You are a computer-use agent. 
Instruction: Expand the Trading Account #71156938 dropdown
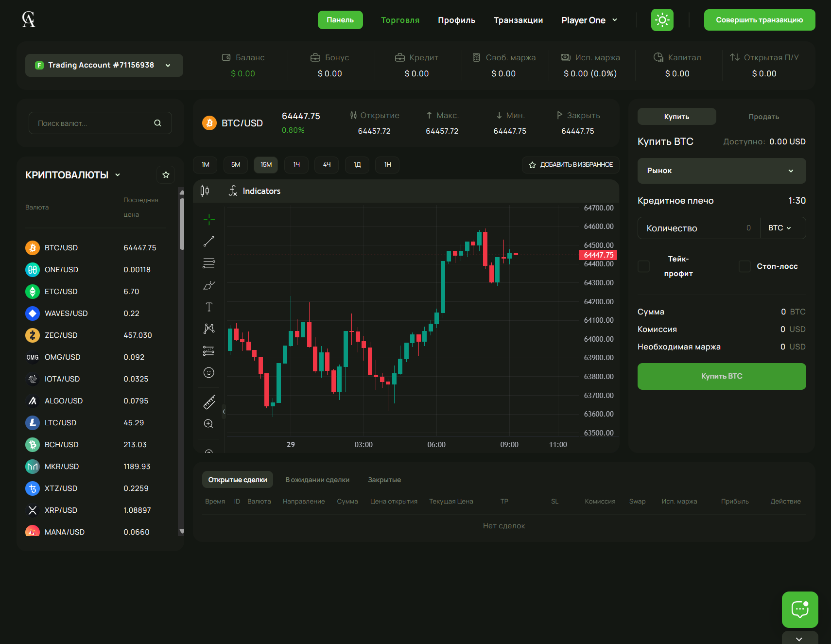click(x=104, y=65)
